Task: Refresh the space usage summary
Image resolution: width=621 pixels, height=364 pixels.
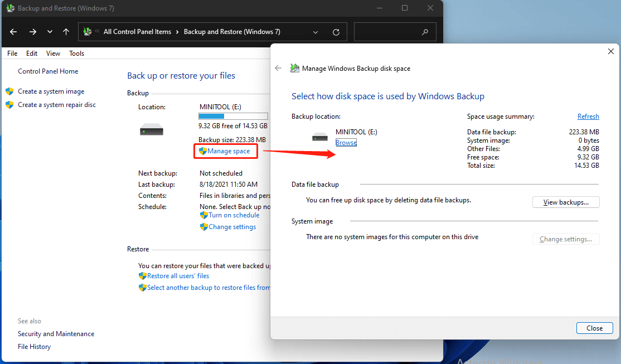Action: (588, 117)
